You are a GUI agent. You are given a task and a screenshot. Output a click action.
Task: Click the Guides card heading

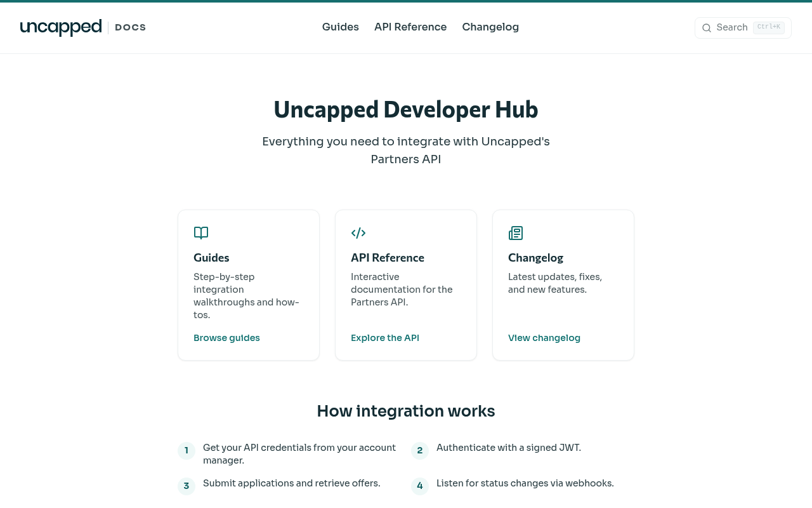click(x=211, y=258)
